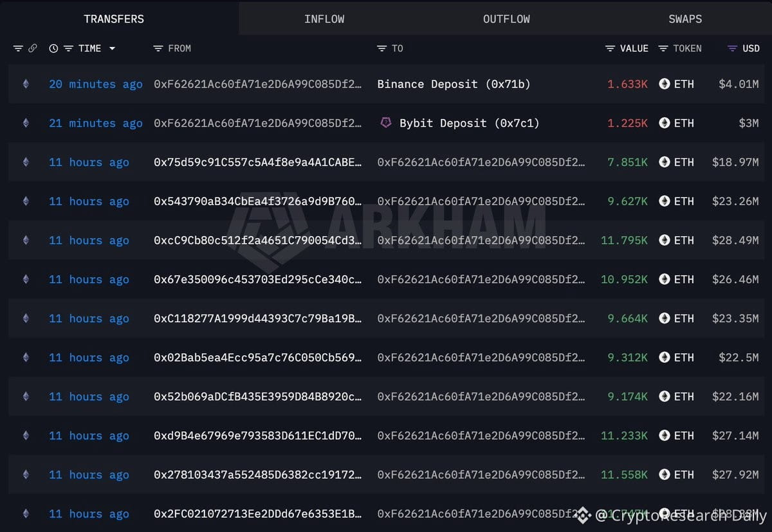
Task: Click the clock icon in the TIME header
Action: [53, 48]
